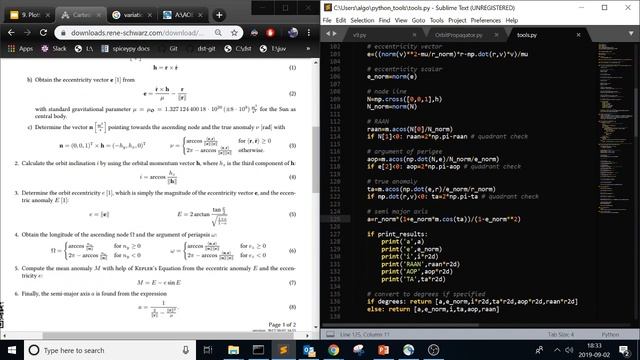Open Edit menu in Sublime Text

(341, 20)
